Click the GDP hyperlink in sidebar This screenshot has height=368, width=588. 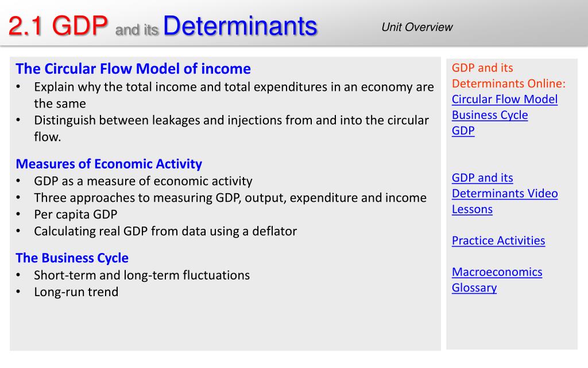[463, 131]
